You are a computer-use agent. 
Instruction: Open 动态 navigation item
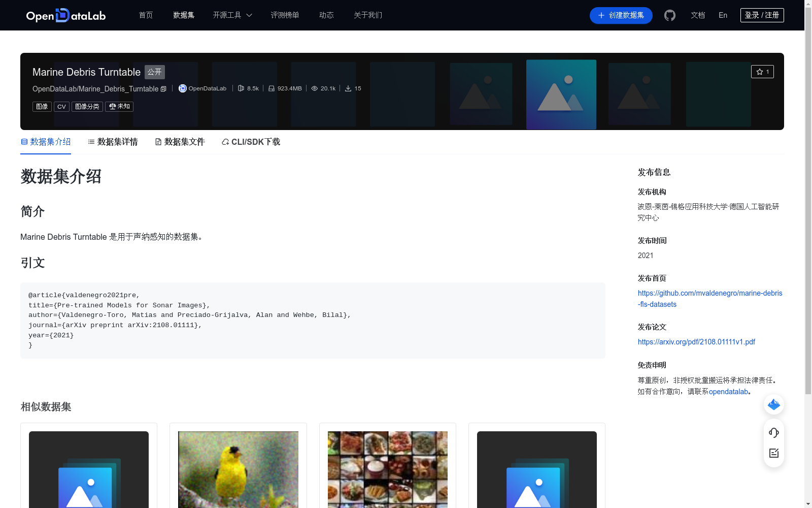(x=326, y=15)
